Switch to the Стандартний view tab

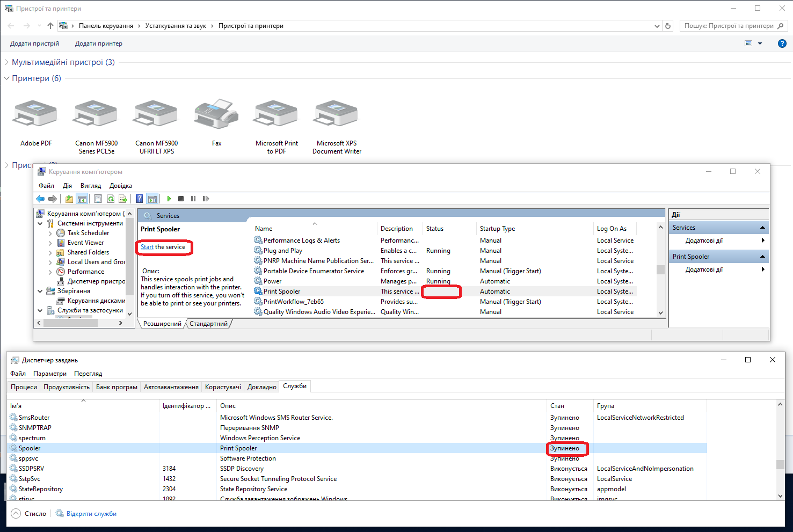click(x=208, y=324)
